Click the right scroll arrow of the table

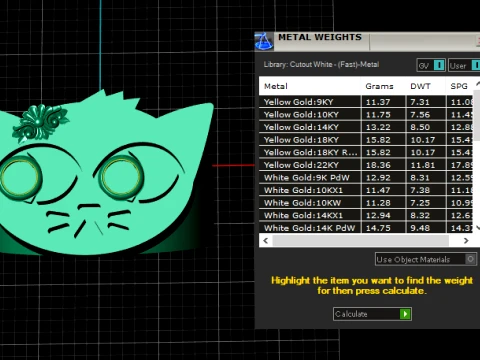pyautogui.click(x=466, y=241)
